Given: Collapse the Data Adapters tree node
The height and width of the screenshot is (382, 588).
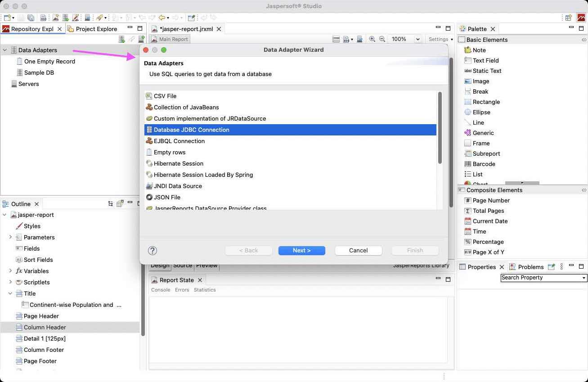Looking at the screenshot, I should tap(4, 50).
